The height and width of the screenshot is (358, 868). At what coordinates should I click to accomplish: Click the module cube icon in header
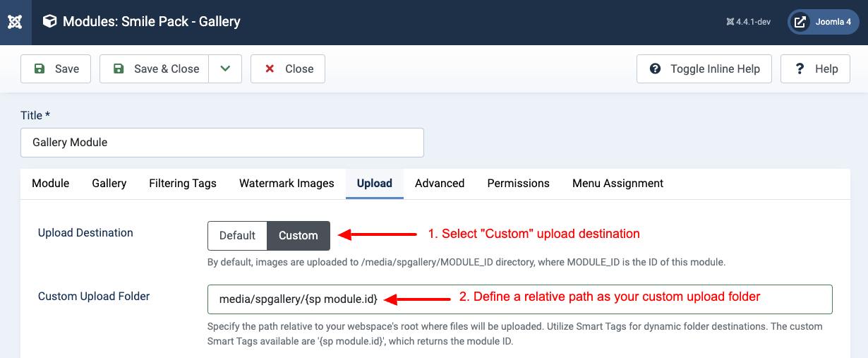[49, 22]
